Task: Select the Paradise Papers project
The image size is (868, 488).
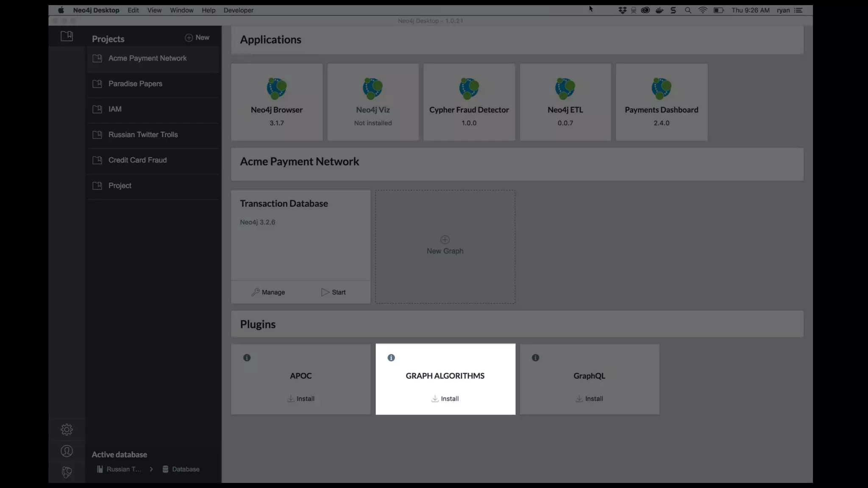Action: (x=153, y=84)
